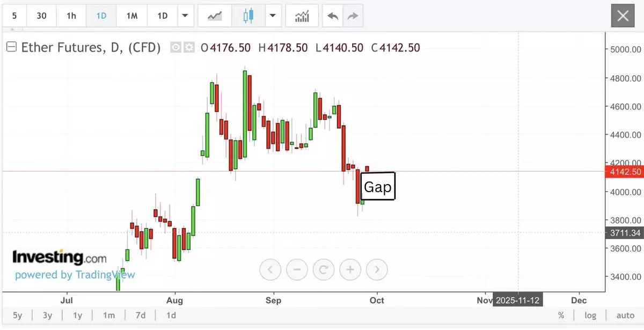Collapse the Ether Futures legend
The height and width of the screenshot is (330, 644).
click(11, 47)
